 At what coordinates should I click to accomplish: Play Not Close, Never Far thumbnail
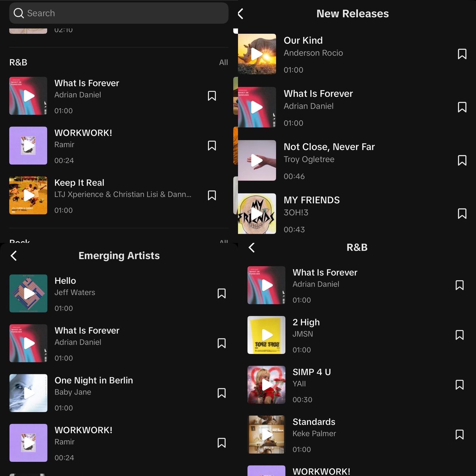click(x=257, y=160)
